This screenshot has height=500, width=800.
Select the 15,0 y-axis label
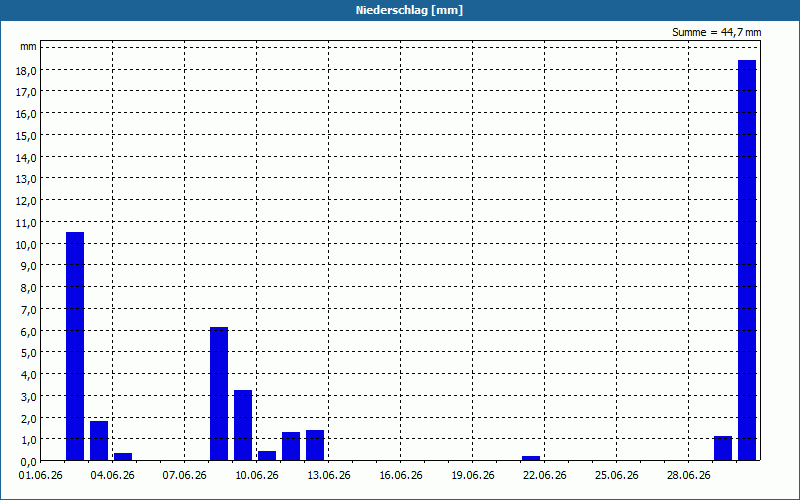26,136
